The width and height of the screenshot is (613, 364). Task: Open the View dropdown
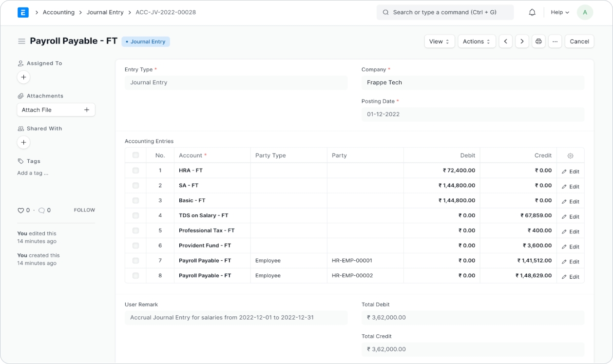point(439,41)
